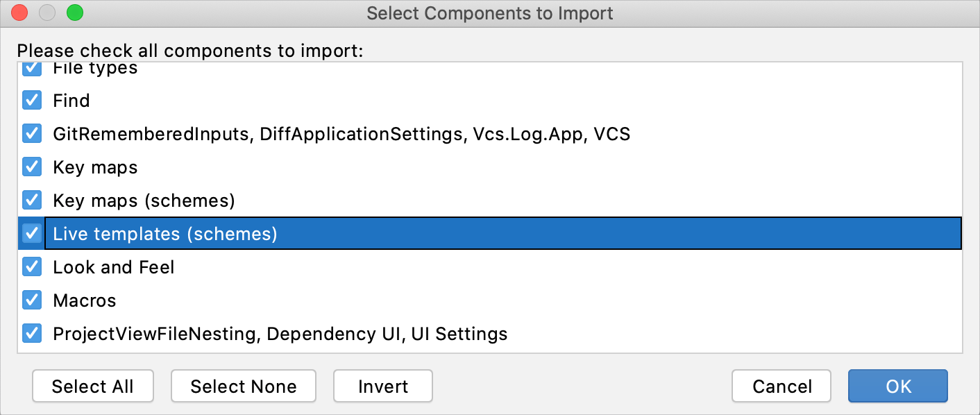Toggle the GitRememberedInputs component checkbox
The height and width of the screenshot is (415, 980).
(31, 133)
